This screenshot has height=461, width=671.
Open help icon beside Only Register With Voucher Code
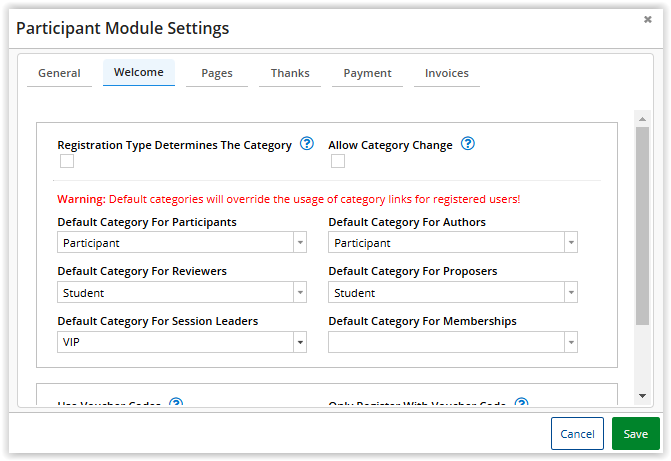pyautogui.click(x=521, y=402)
